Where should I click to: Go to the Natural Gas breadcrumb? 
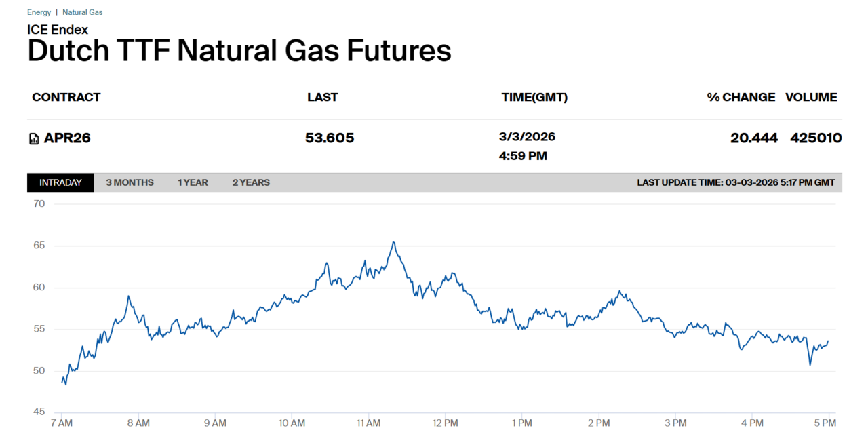click(x=83, y=12)
